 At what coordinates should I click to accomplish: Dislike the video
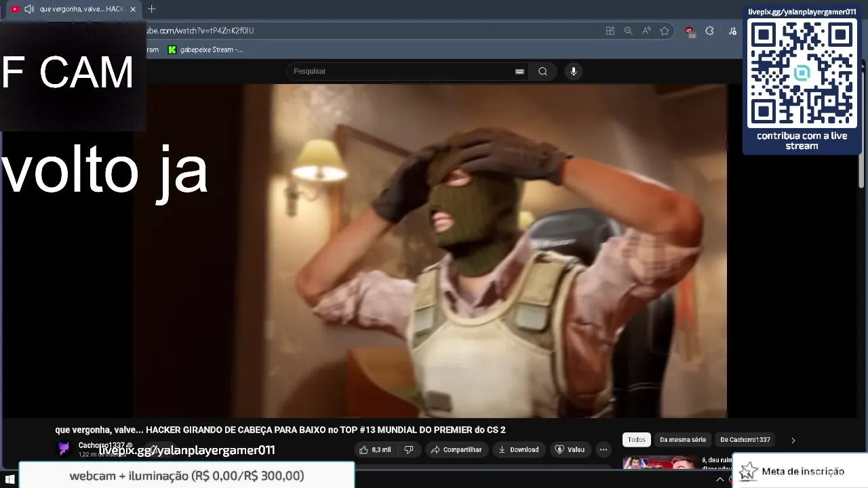(409, 449)
